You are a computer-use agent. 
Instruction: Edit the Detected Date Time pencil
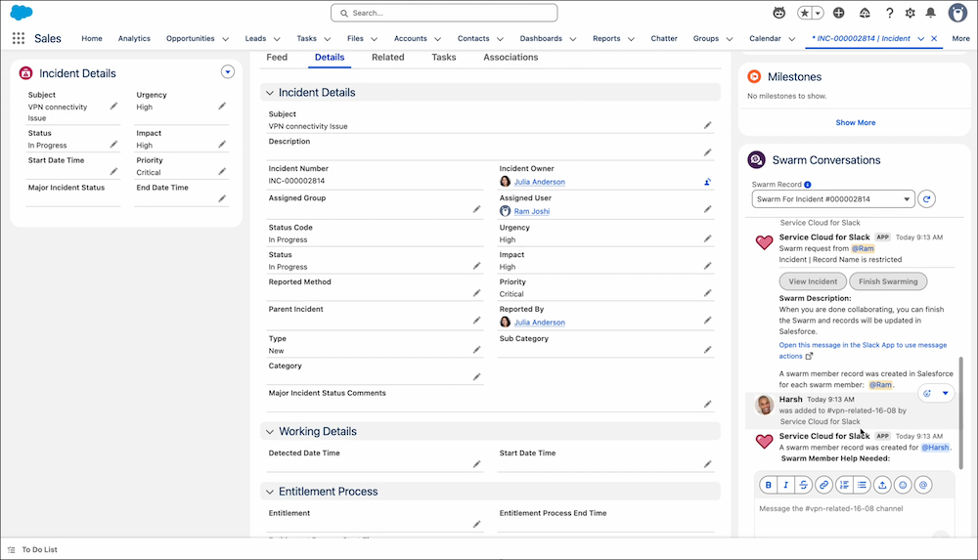pyautogui.click(x=476, y=464)
